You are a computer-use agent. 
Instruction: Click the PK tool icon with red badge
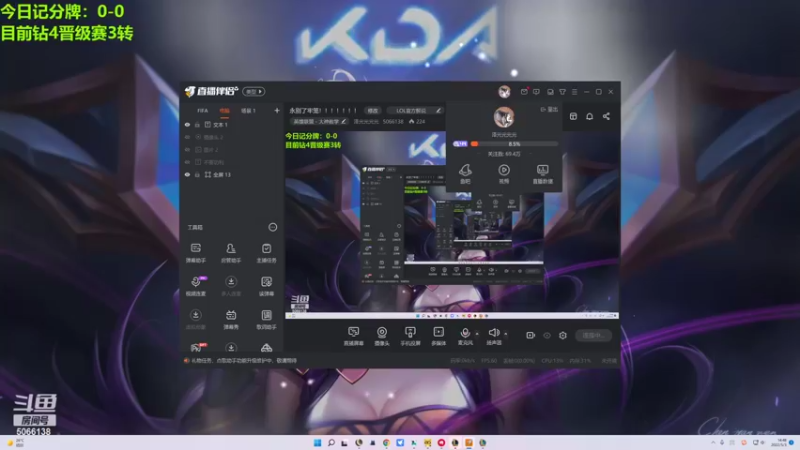tap(196, 347)
